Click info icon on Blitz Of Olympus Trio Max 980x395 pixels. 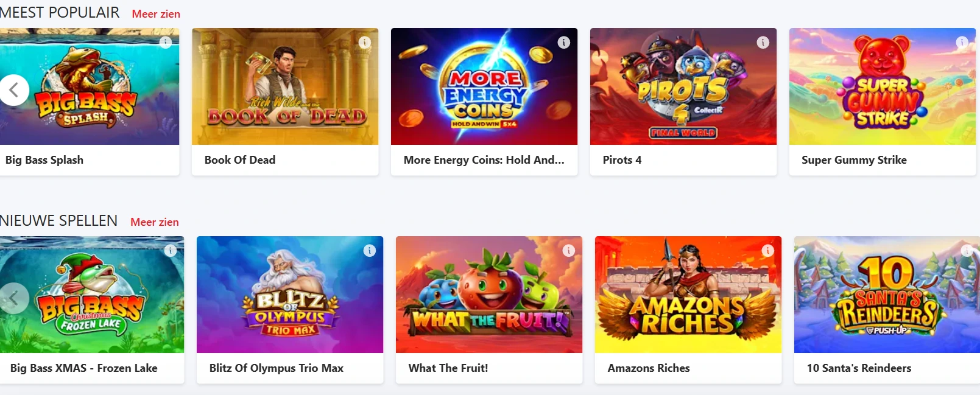368,250
